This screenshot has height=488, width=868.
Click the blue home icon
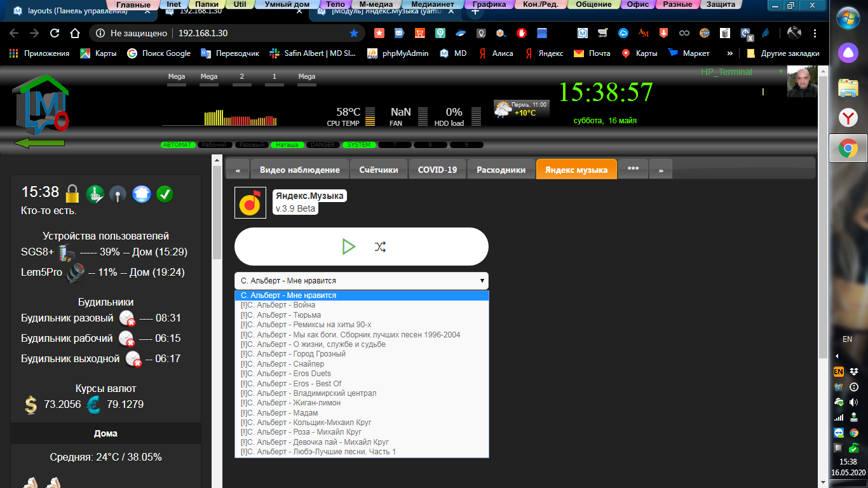pos(141,194)
